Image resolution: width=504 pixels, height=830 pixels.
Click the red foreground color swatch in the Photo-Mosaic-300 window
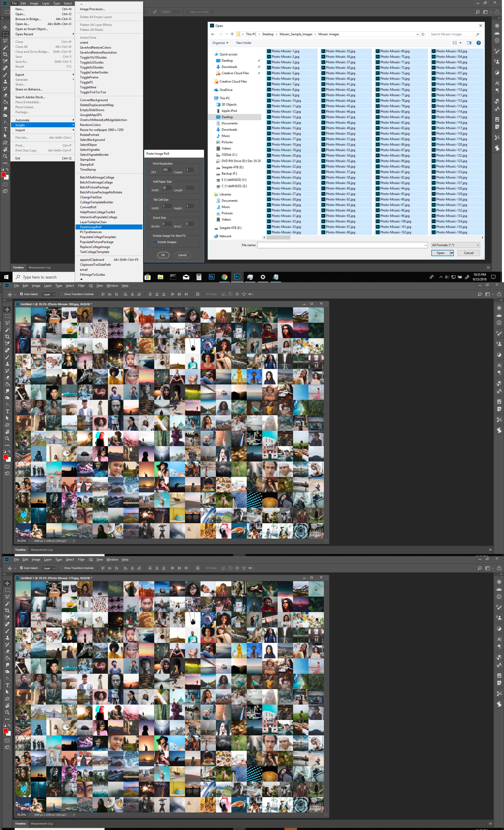coord(5,457)
